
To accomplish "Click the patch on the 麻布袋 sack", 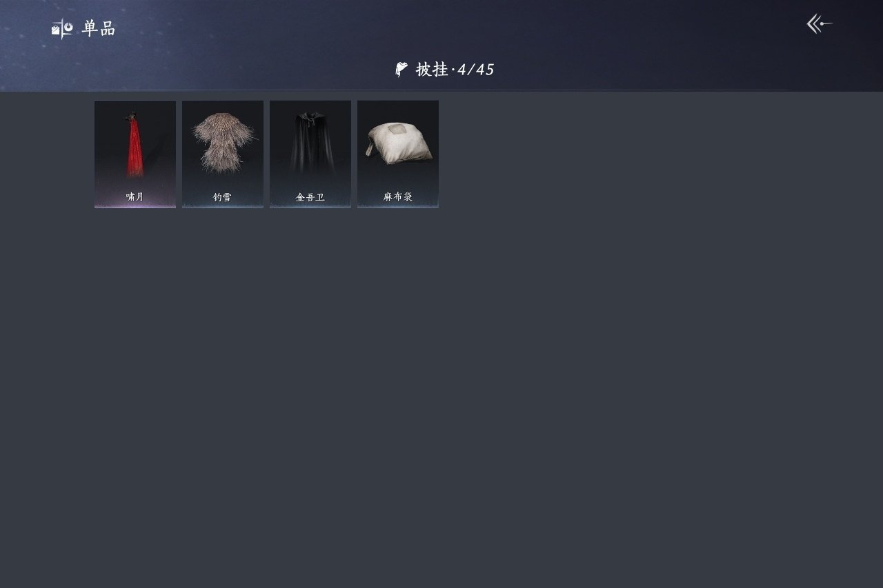I will click(x=397, y=129).
